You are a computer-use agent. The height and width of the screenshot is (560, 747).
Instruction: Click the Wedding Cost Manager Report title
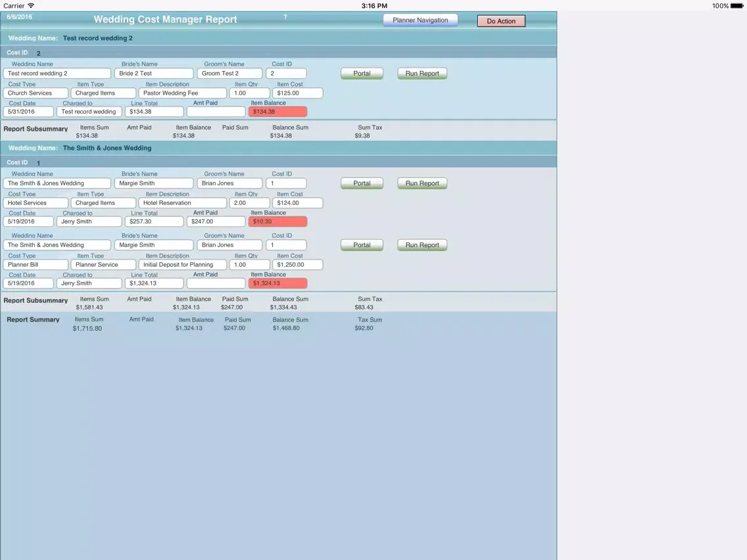tap(165, 20)
